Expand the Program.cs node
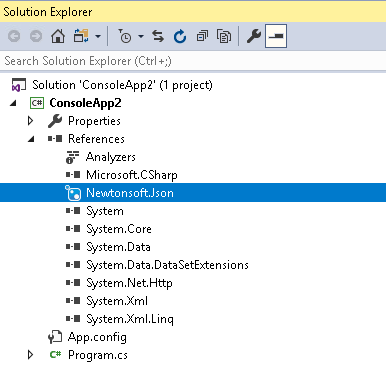386x388 pixels. click(x=30, y=355)
